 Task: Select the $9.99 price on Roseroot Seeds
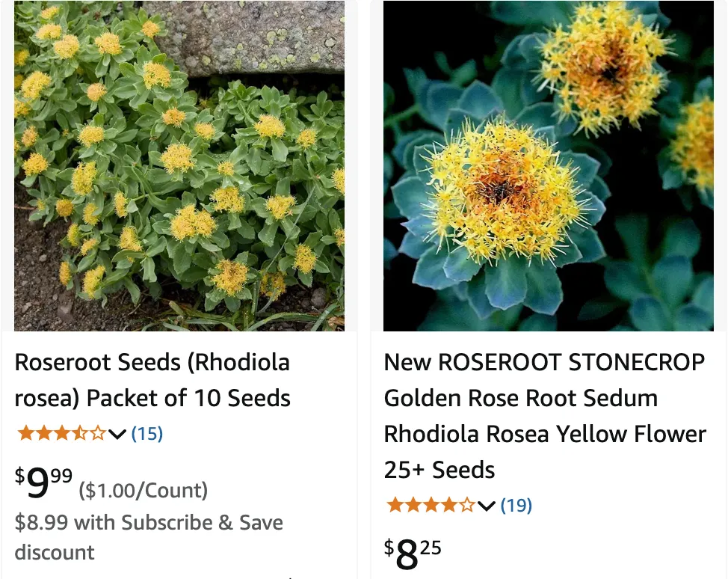coord(44,484)
